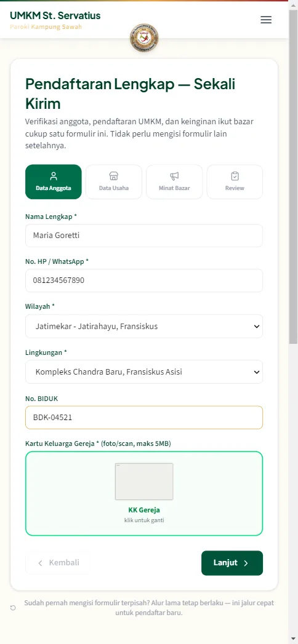The width and height of the screenshot is (298, 644).
Task: Click the Kembali back button
Action: [x=58, y=563]
